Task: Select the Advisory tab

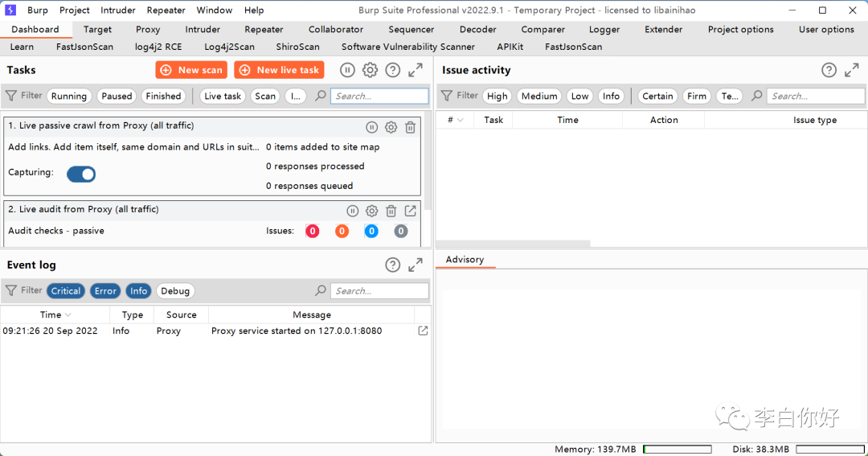Action: point(465,259)
